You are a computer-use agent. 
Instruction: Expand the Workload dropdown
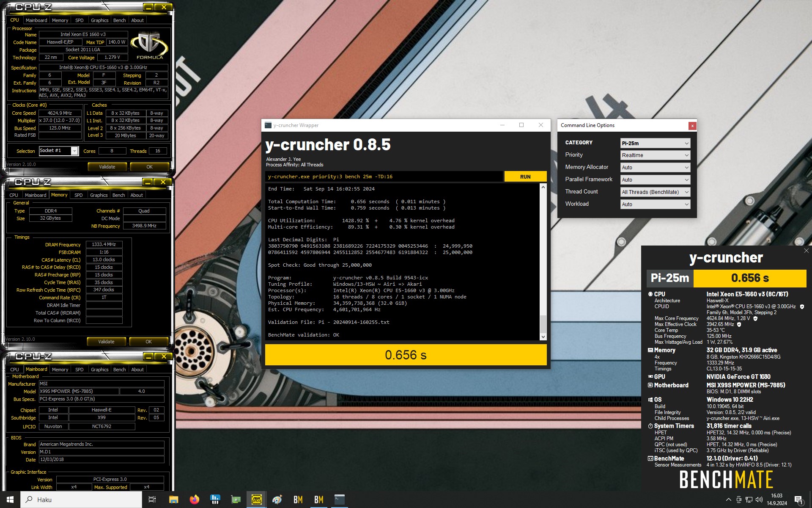coord(655,204)
